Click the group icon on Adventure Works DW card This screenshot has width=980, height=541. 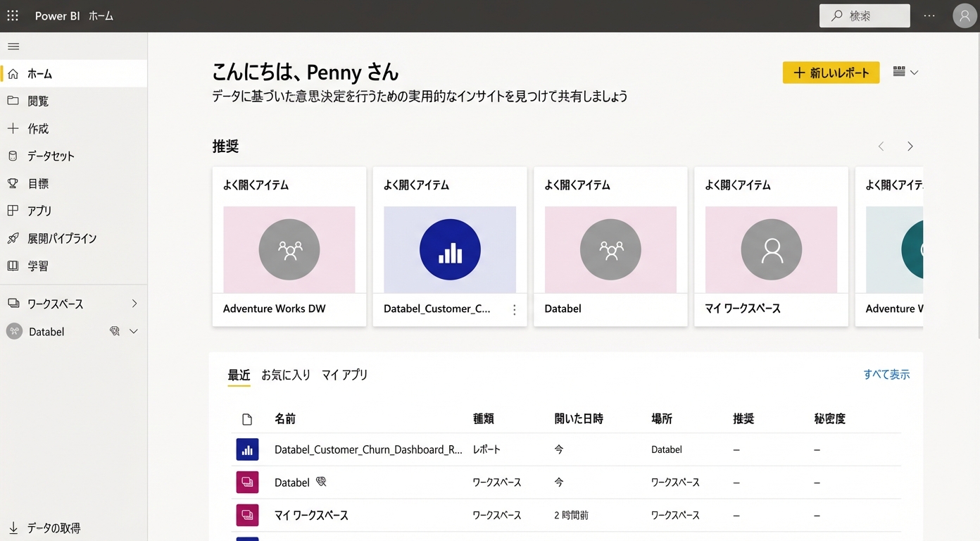click(x=289, y=249)
